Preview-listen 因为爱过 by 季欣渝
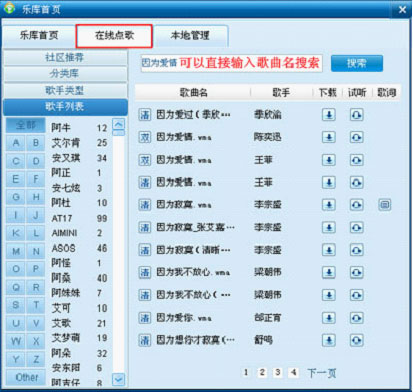 pyautogui.click(x=356, y=115)
